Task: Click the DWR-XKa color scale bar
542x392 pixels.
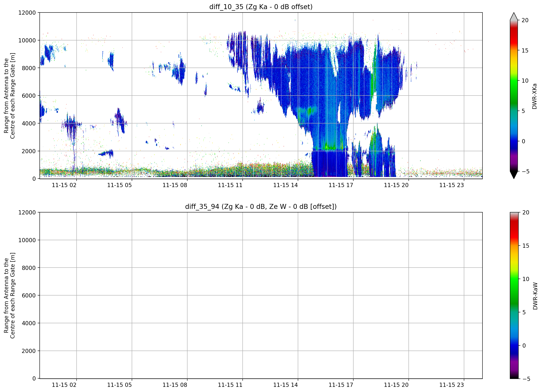Action: [514, 96]
